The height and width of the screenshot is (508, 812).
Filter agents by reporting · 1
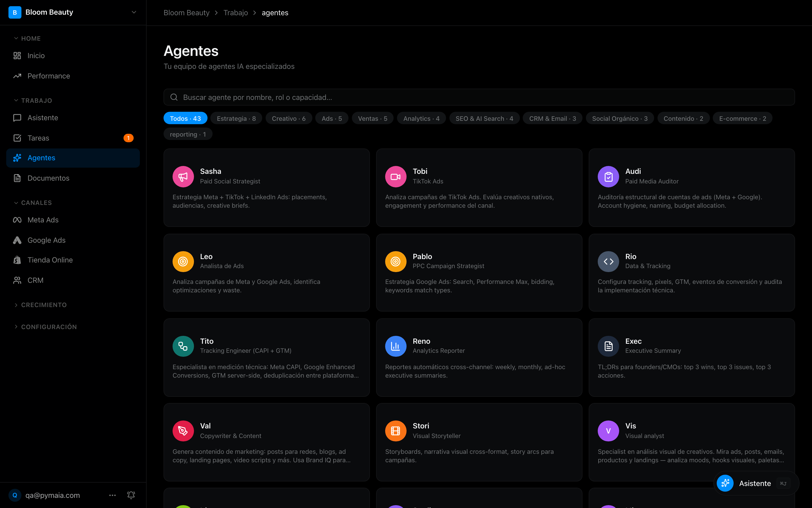(x=188, y=134)
